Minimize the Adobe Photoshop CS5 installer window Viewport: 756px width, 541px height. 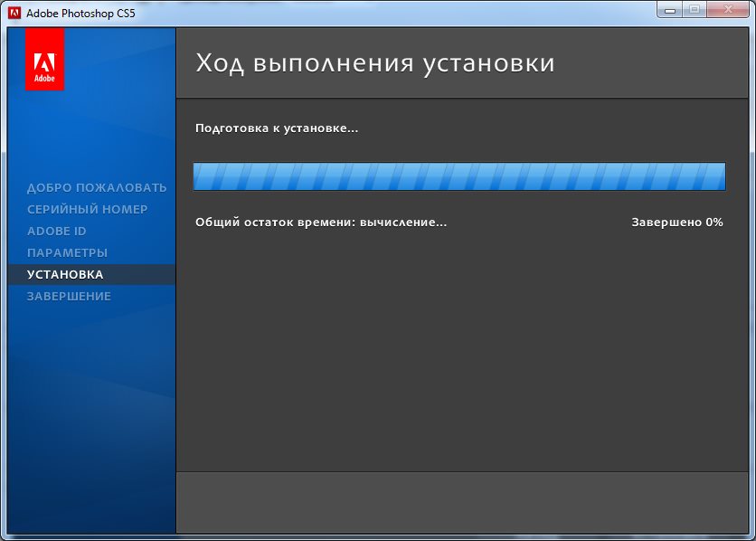point(670,10)
